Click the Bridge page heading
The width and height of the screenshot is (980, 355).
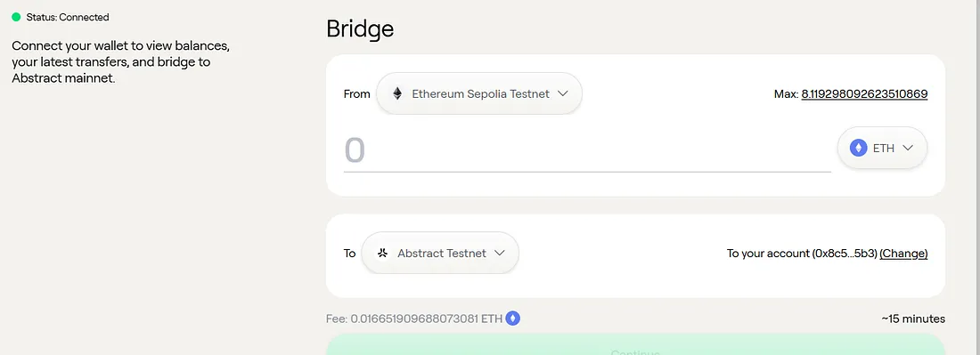(360, 28)
